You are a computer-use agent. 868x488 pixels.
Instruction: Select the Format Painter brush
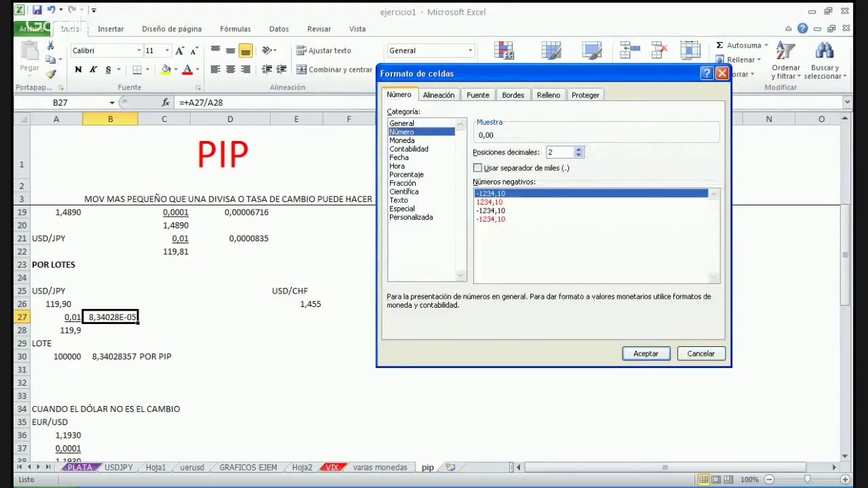coord(50,73)
